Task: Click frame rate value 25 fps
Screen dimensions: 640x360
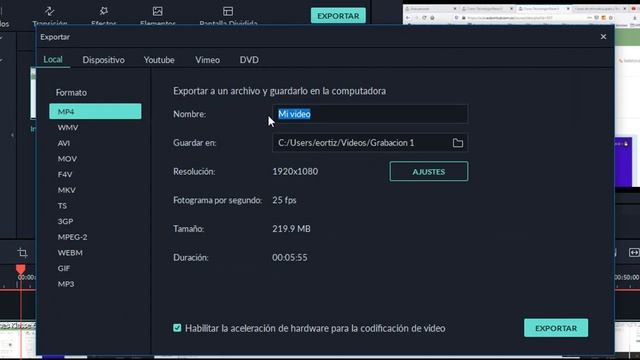Action: [x=284, y=200]
